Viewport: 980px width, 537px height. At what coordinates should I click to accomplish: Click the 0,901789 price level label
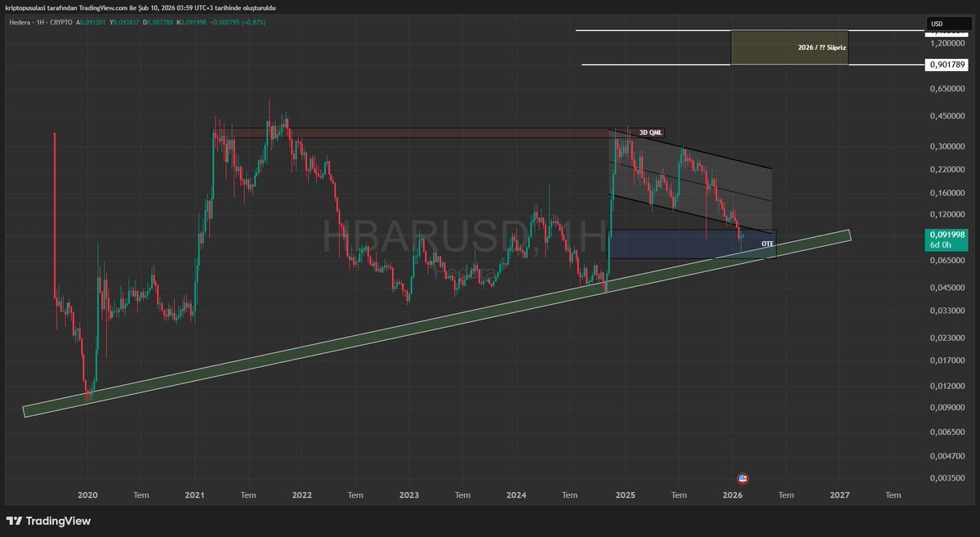tap(947, 65)
